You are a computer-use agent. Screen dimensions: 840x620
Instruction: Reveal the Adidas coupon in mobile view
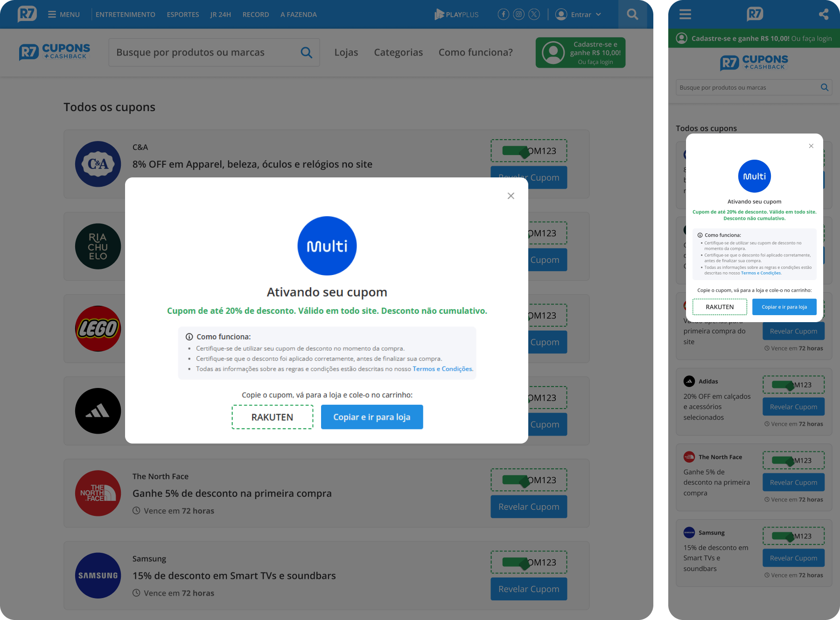pos(794,407)
